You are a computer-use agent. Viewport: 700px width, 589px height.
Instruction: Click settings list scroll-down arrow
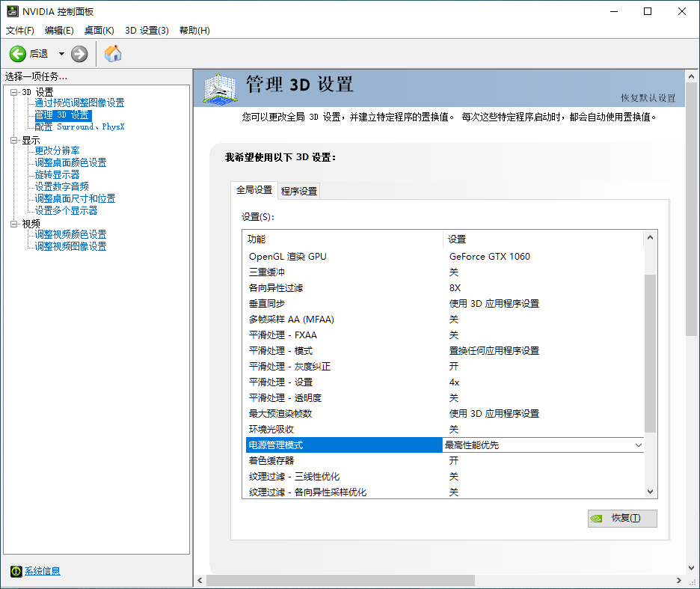651,492
